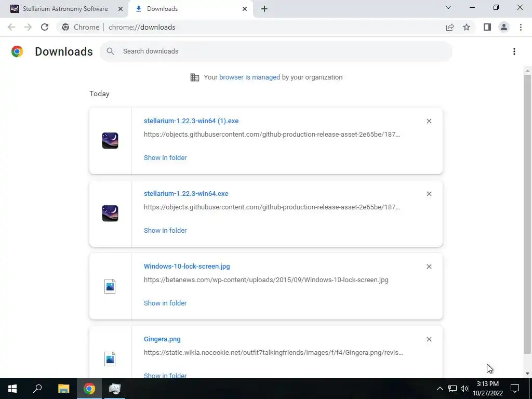Image resolution: width=532 pixels, height=399 pixels.
Task: Remove Gingera.png from list
Action: [429, 339]
